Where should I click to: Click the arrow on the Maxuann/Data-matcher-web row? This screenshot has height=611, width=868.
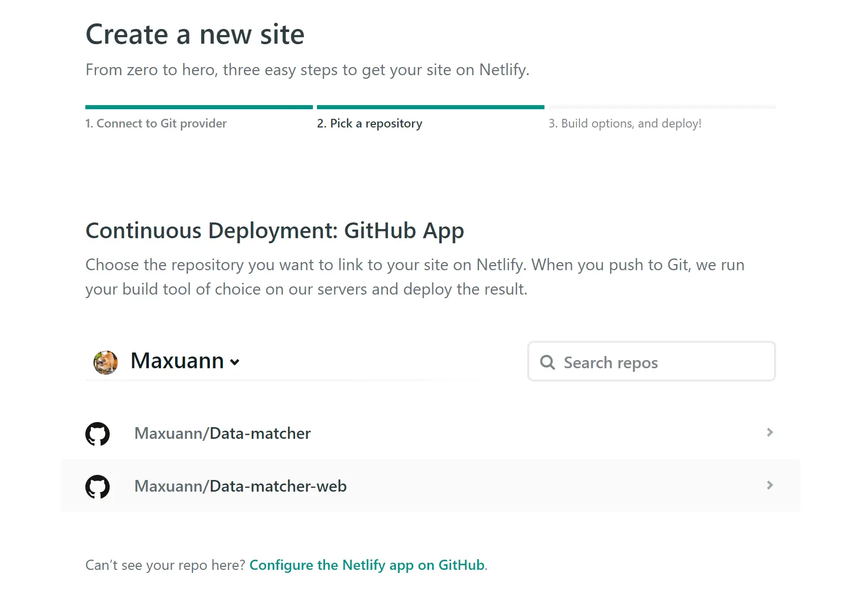click(769, 485)
